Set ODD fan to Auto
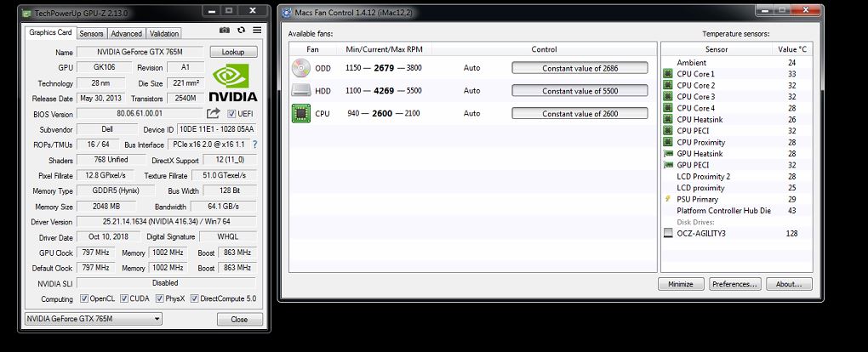This screenshot has width=868, height=352. point(471,68)
